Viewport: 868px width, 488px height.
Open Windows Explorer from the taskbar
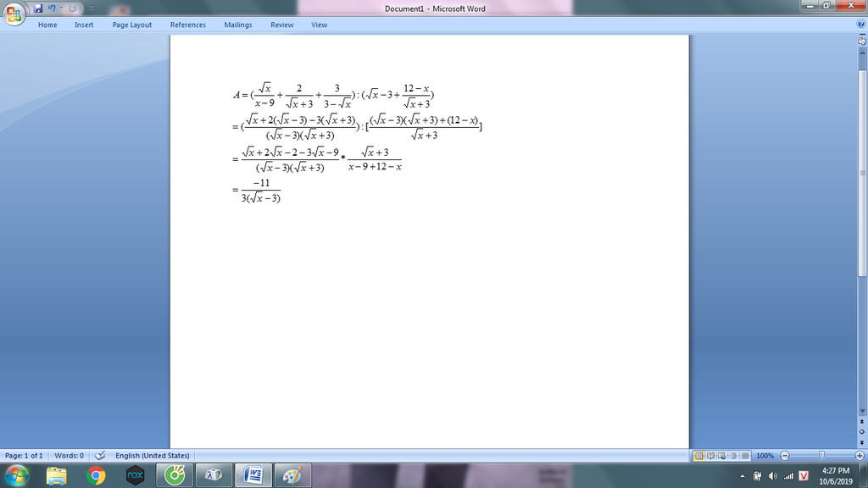pos(57,476)
